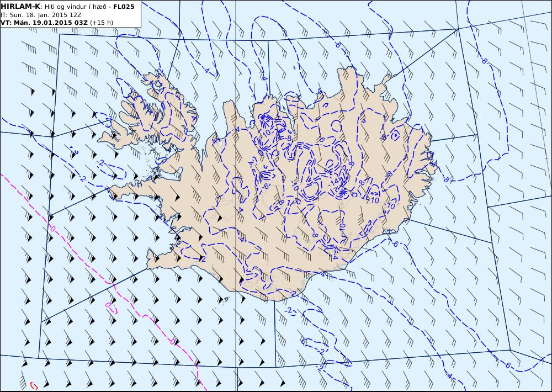Click the VT: Mán. 19.01.2015 03Z valid time
The height and width of the screenshot is (392, 552).
pos(44,23)
